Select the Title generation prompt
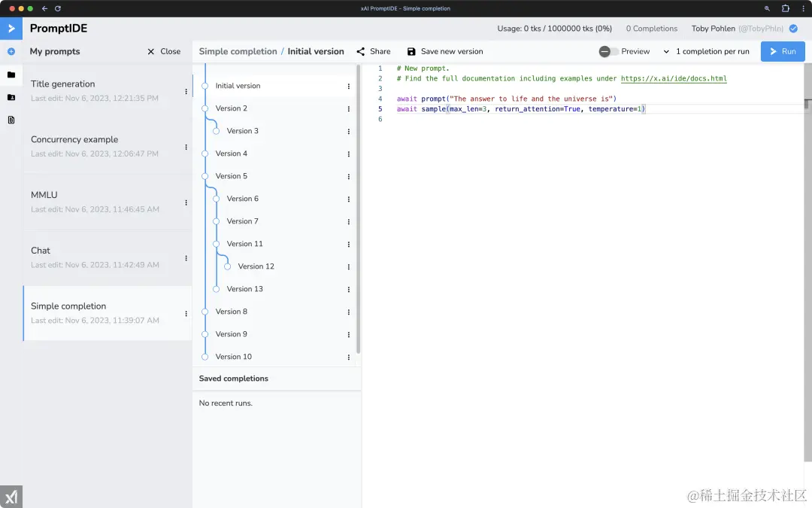 tap(108, 91)
